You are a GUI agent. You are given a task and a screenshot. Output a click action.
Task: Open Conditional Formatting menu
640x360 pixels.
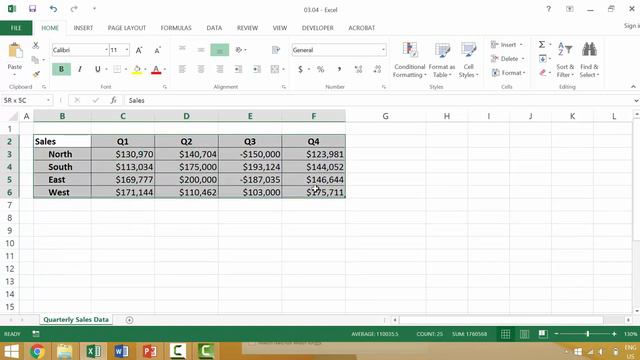click(409, 60)
